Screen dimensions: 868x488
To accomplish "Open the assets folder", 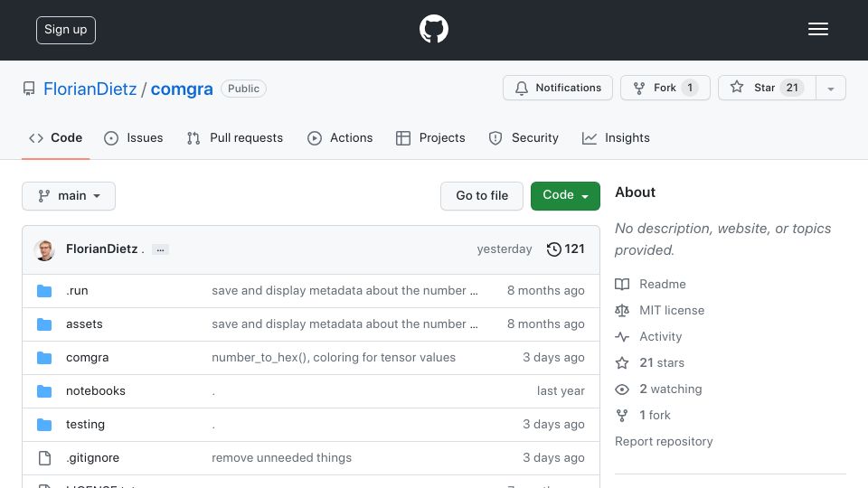I will (84, 324).
